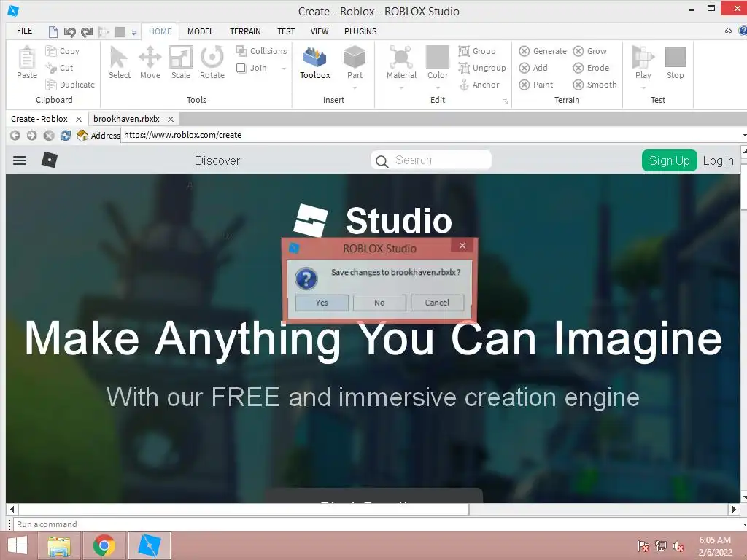This screenshot has width=747, height=560.
Task: Activate the Rotate tool
Action: click(212, 63)
